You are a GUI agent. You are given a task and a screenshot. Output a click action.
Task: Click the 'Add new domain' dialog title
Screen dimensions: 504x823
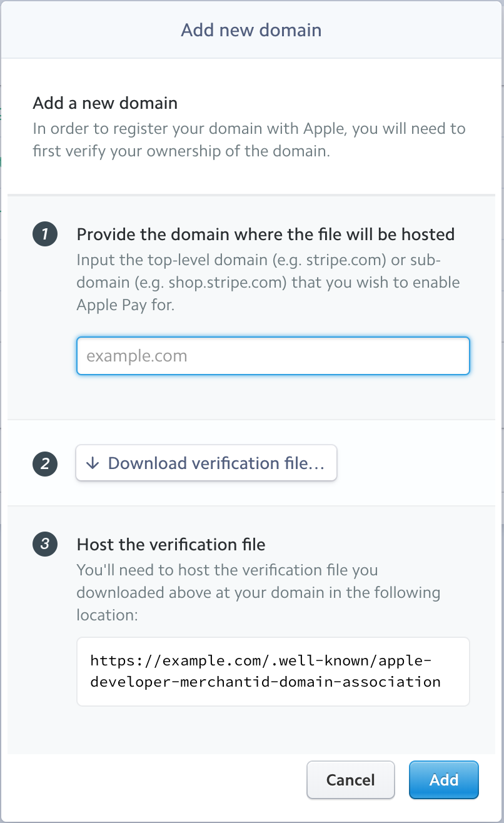point(251,30)
